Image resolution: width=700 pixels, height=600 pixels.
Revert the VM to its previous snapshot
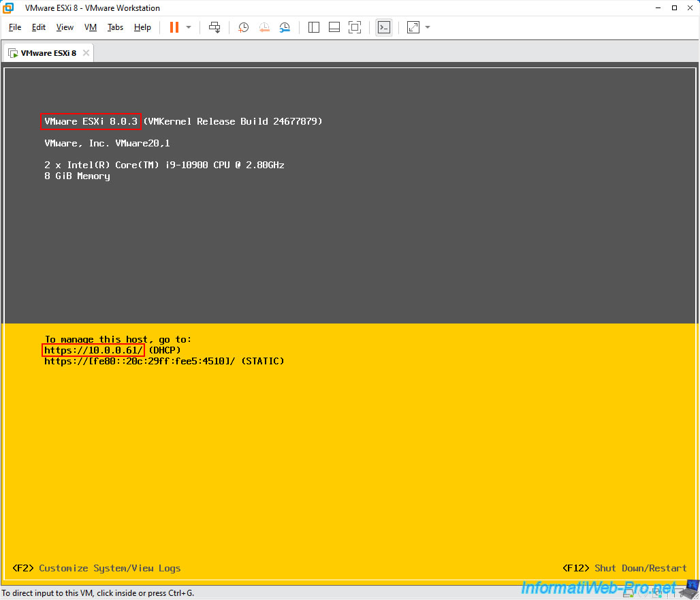point(264,27)
